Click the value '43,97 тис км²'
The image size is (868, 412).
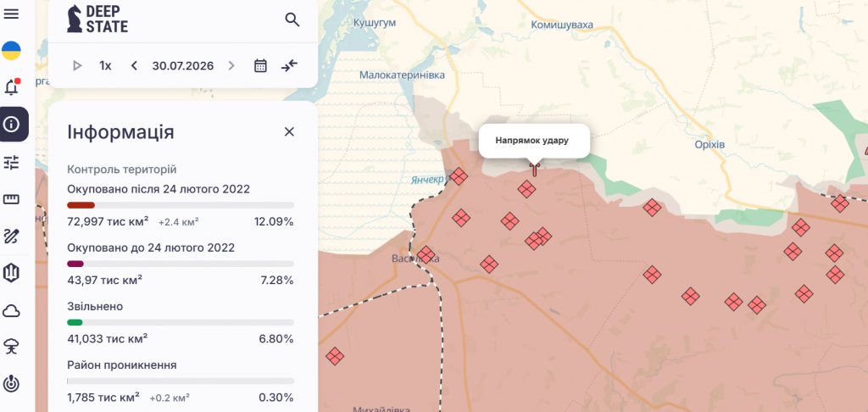(104, 281)
